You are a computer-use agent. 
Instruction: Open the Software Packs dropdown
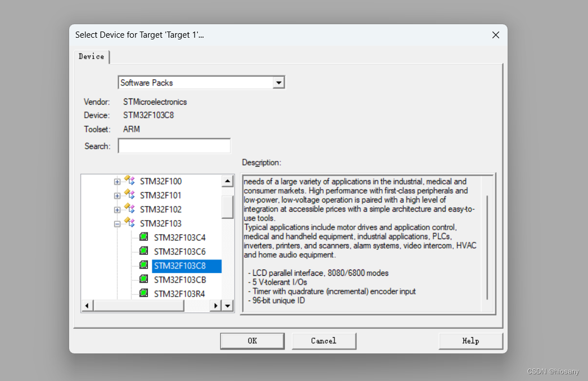pyautogui.click(x=279, y=83)
